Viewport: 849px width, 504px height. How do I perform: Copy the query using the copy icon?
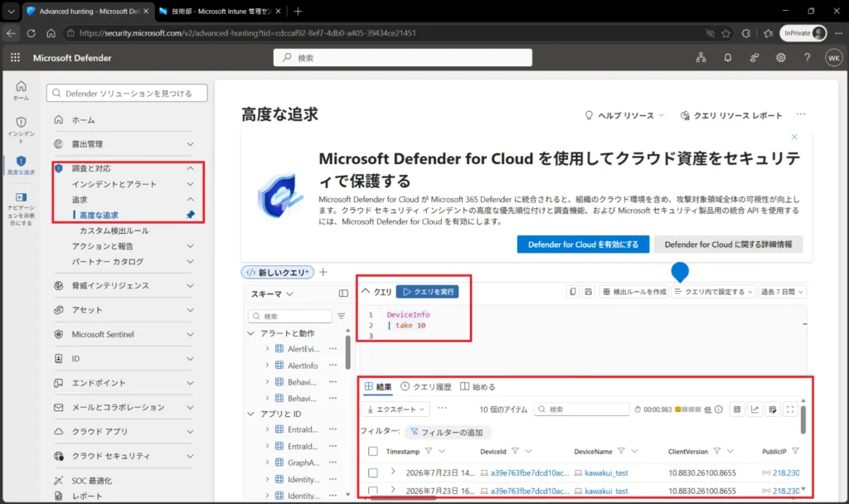(x=573, y=292)
